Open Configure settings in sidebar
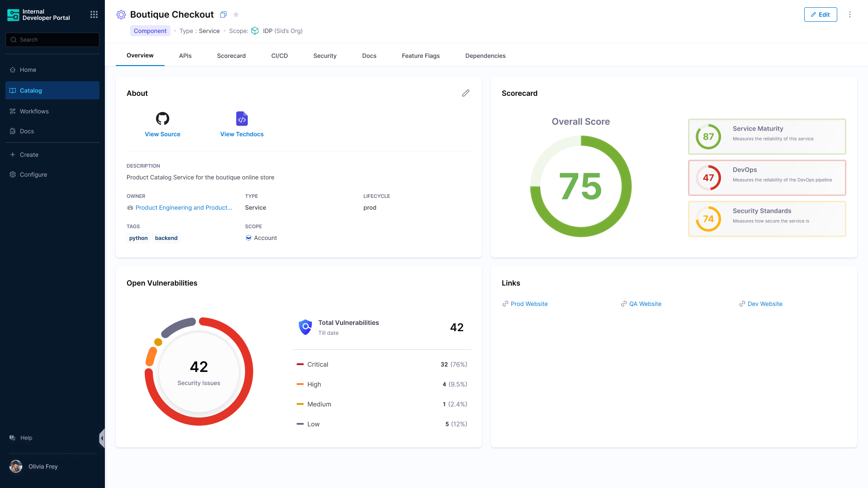 (33, 174)
